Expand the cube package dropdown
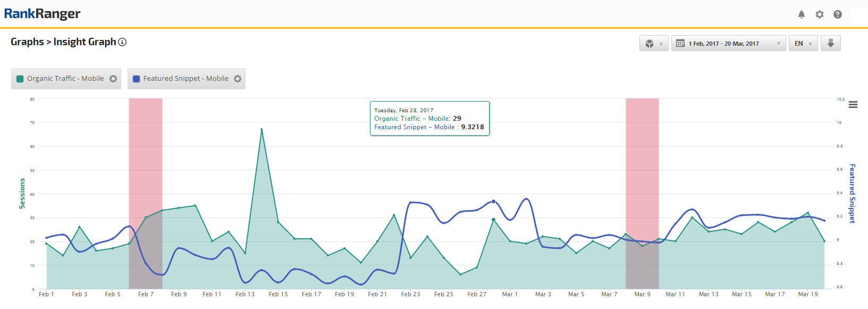The width and height of the screenshot is (868, 309). (654, 44)
